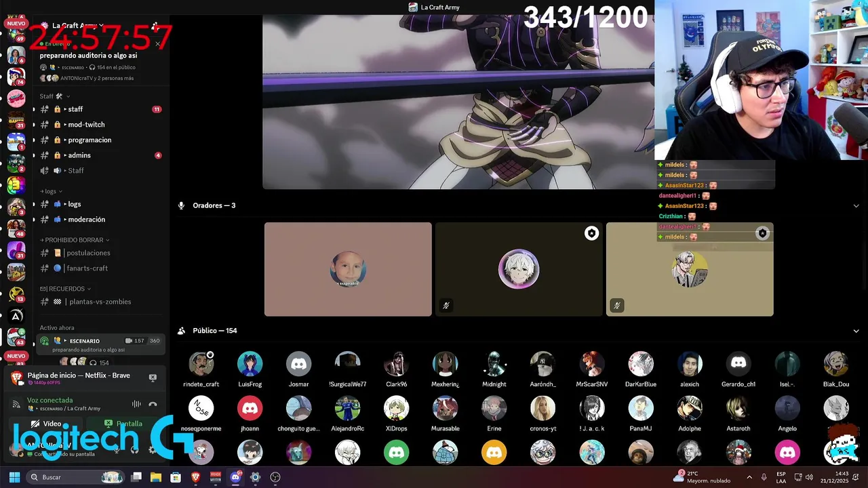Image resolution: width=868 pixels, height=488 pixels.
Task: Toggle Pantalla screen share button
Action: (123, 424)
